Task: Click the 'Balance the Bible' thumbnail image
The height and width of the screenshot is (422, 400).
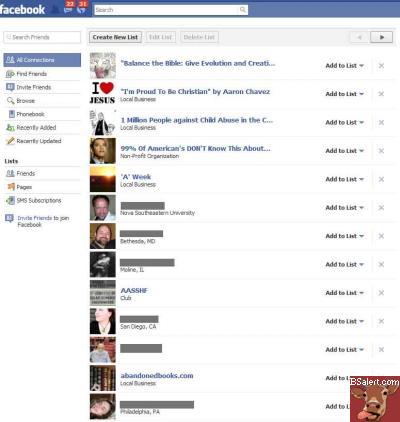Action: (x=103, y=65)
